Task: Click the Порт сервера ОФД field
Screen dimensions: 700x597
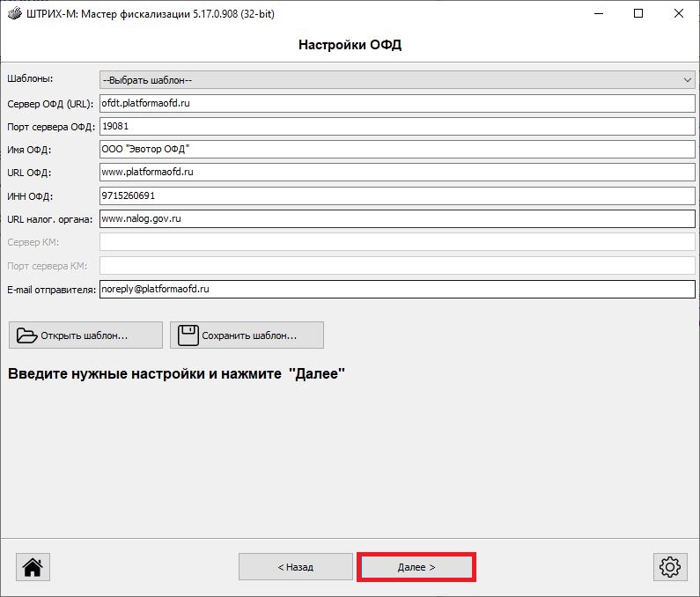Action: (x=396, y=126)
